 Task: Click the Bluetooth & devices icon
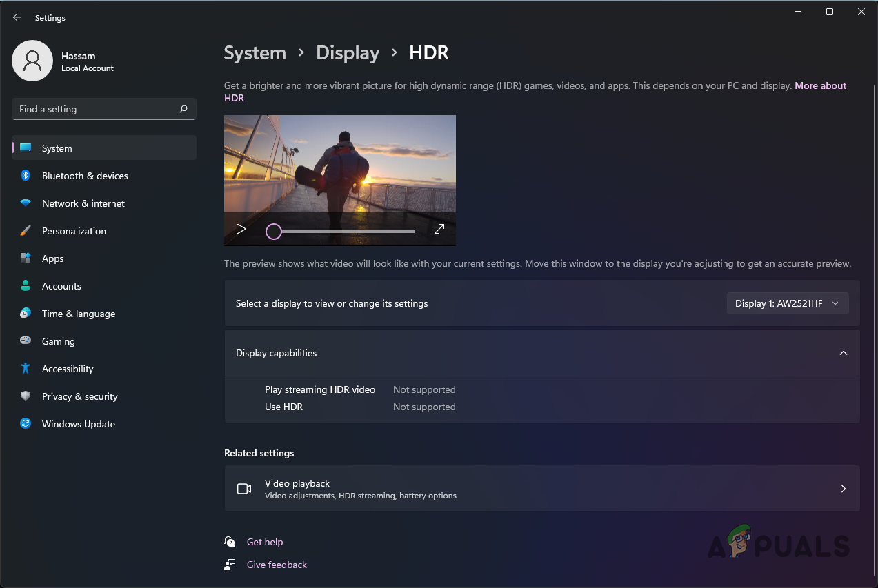[x=26, y=176]
